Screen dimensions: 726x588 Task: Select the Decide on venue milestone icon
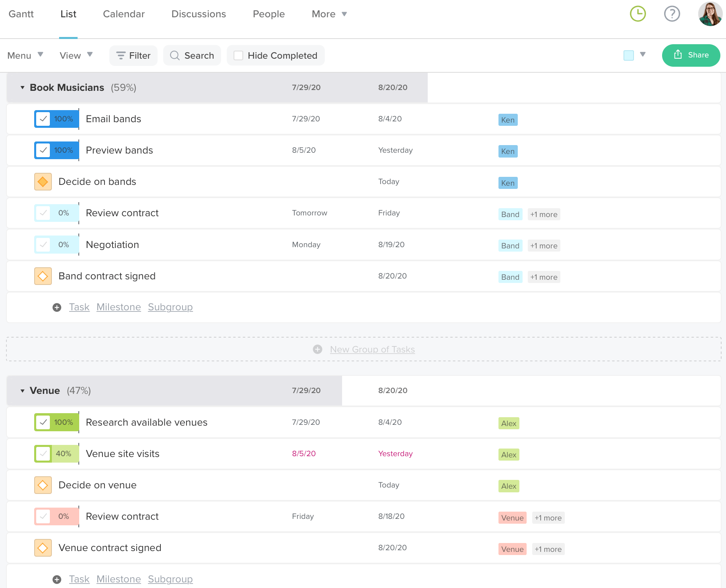pos(43,485)
